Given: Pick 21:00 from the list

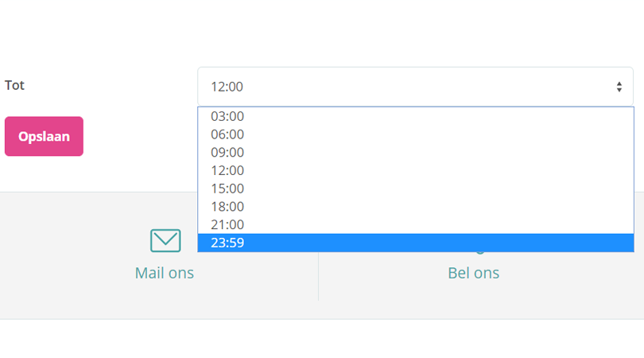Looking at the screenshot, I should click(227, 224).
